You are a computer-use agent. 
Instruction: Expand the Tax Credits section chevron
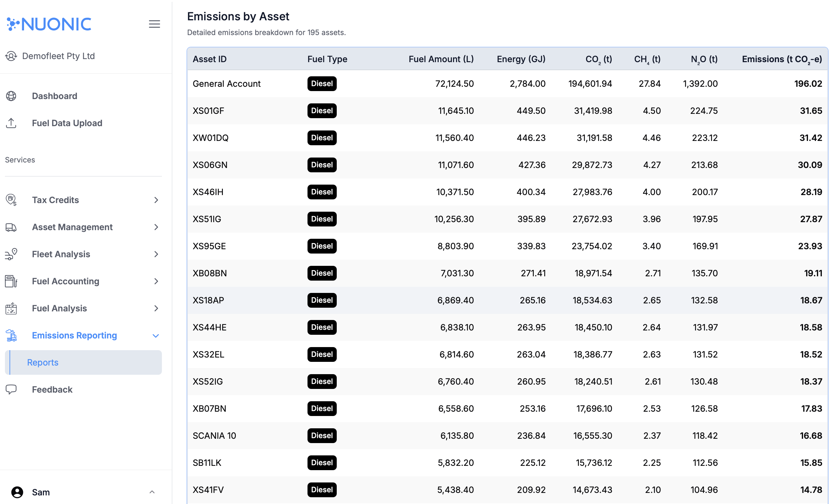pyautogui.click(x=156, y=200)
